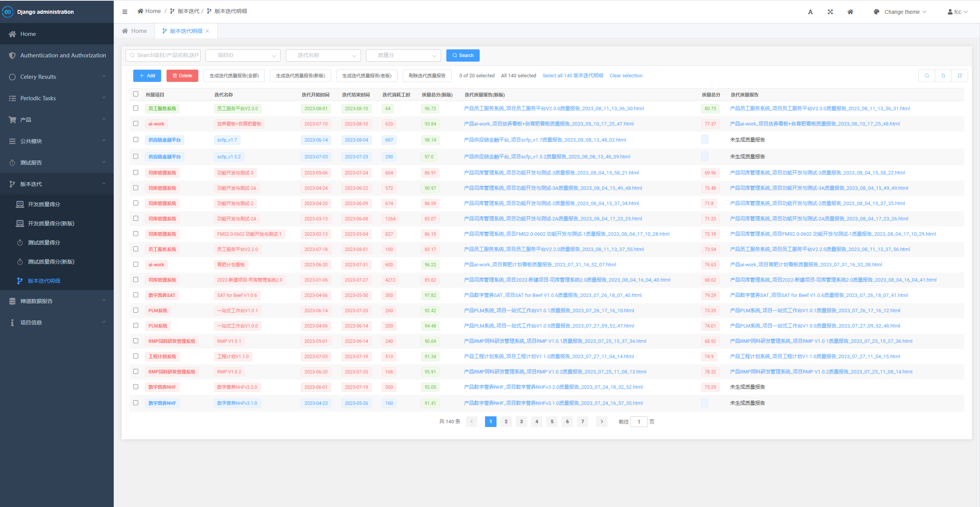The width and height of the screenshot is (980, 507).
Task: Open Authentication and Authorization menu item
Action: (x=57, y=55)
